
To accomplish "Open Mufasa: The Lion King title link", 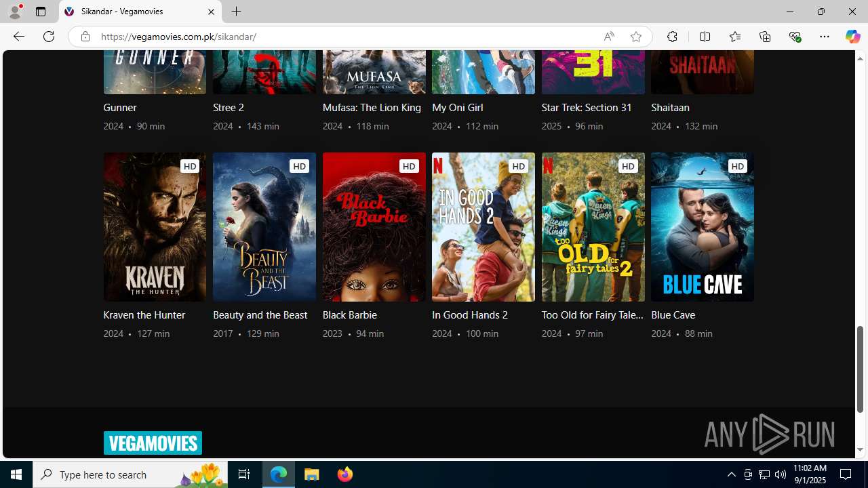I will (x=372, y=108).
